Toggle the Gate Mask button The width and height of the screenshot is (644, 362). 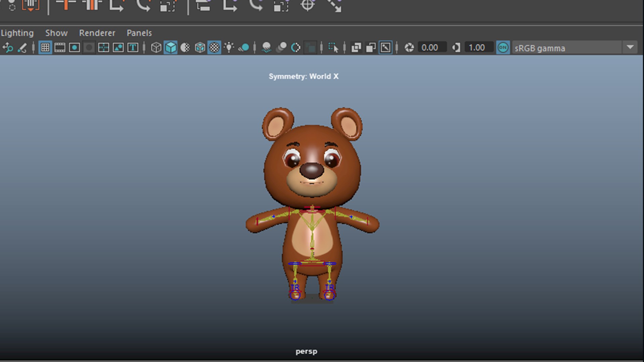89,48
